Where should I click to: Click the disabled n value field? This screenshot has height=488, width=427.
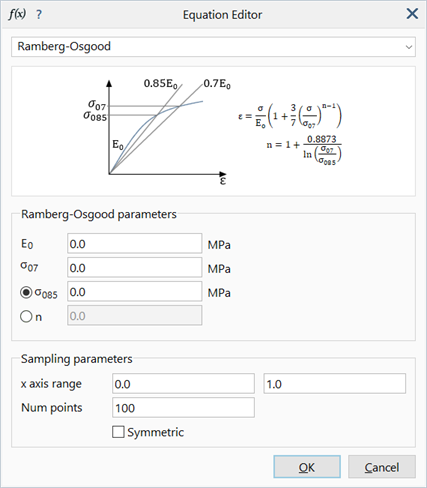pos(135,315)
